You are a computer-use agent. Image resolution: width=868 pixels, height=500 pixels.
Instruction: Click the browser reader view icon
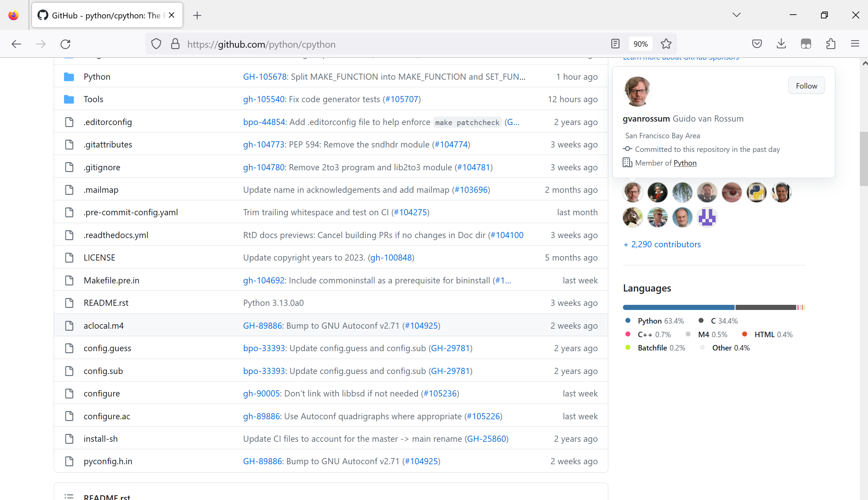pos(615,44)
